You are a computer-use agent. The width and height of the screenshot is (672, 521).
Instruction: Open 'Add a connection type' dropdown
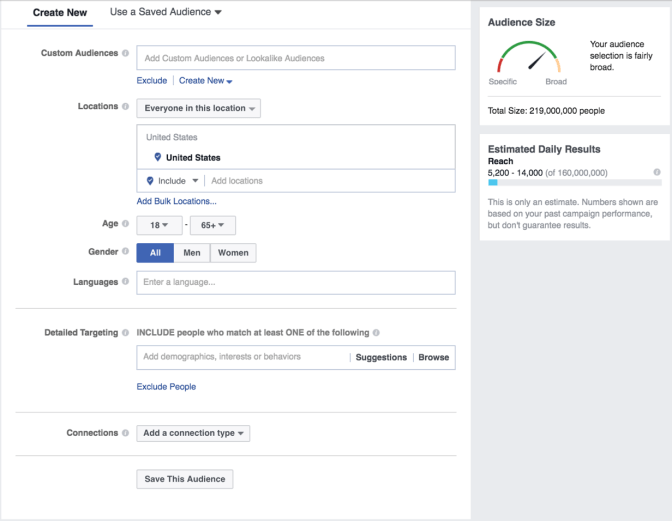pos(193,433)
